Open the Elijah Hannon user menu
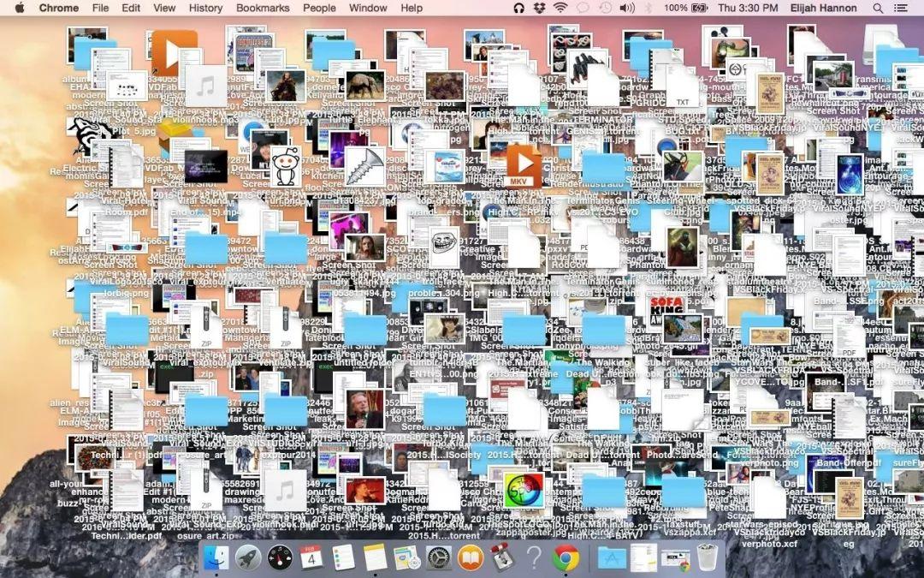Viewport: 924px width, 578px height. pos(823,8)
